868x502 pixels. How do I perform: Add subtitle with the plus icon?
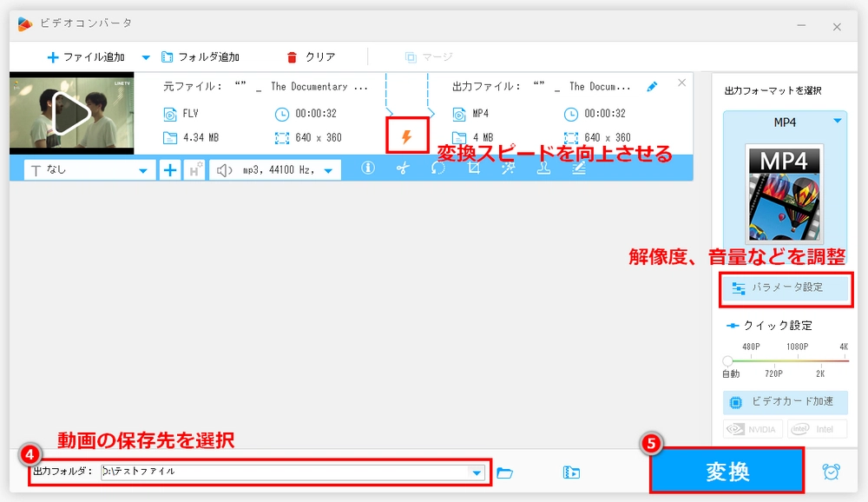pyautogui.click(x=170, y=170)
